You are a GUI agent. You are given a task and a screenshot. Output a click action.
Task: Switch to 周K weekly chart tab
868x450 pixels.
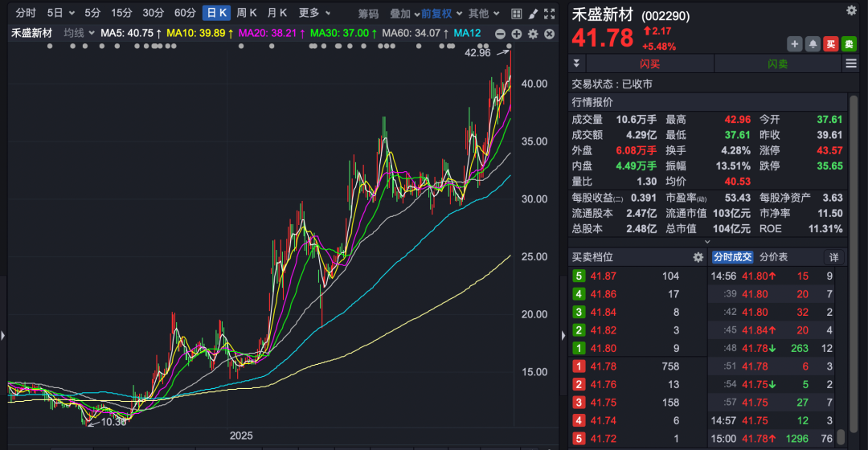point(247,13)
